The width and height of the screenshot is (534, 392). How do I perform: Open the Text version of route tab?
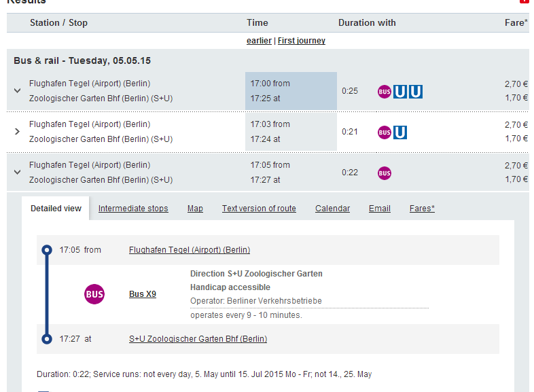click(259, 209)
